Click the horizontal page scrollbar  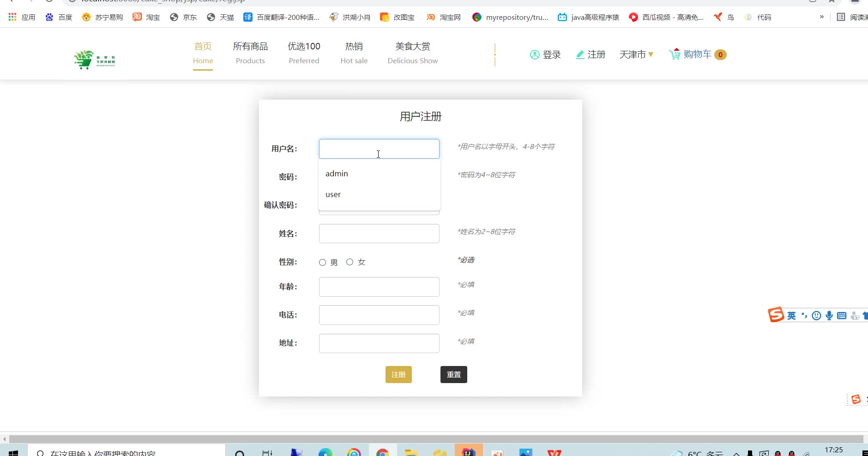click(434, 438)
